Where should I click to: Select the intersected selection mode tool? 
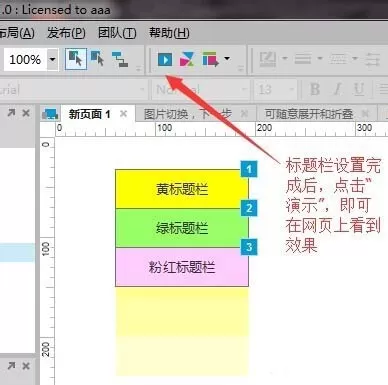click(x=76, y=59)
